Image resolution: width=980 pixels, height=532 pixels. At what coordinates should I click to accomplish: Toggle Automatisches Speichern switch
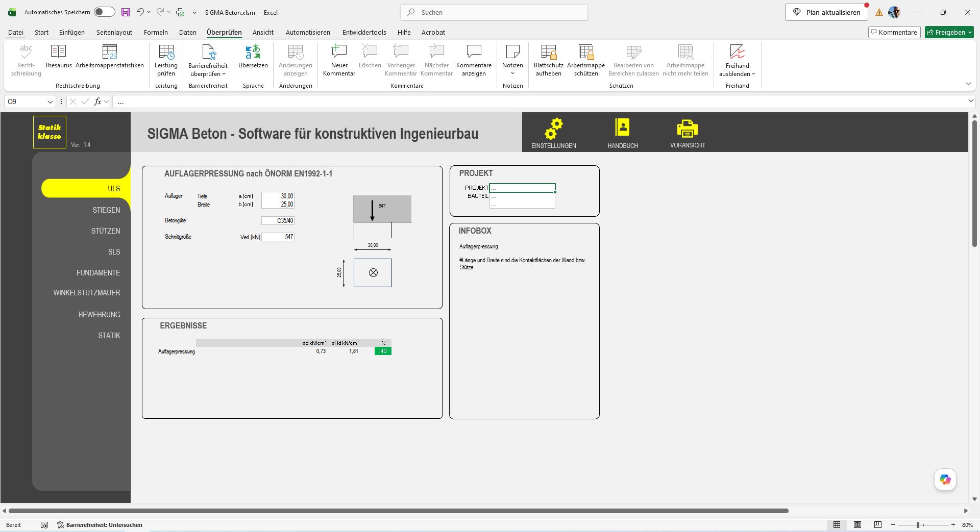coord(105,12)
